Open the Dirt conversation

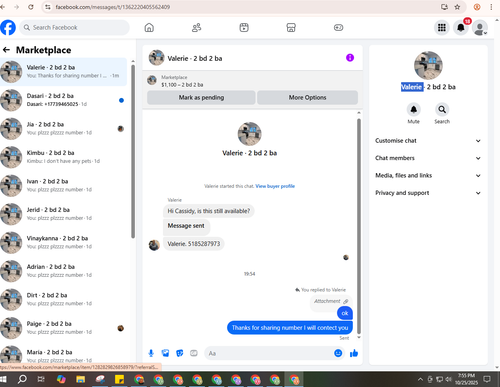pos(63,299)
